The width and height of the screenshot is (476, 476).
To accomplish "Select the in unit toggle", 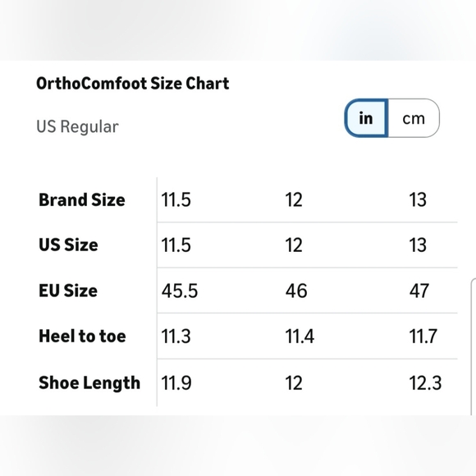I will (x=366, y=118).
